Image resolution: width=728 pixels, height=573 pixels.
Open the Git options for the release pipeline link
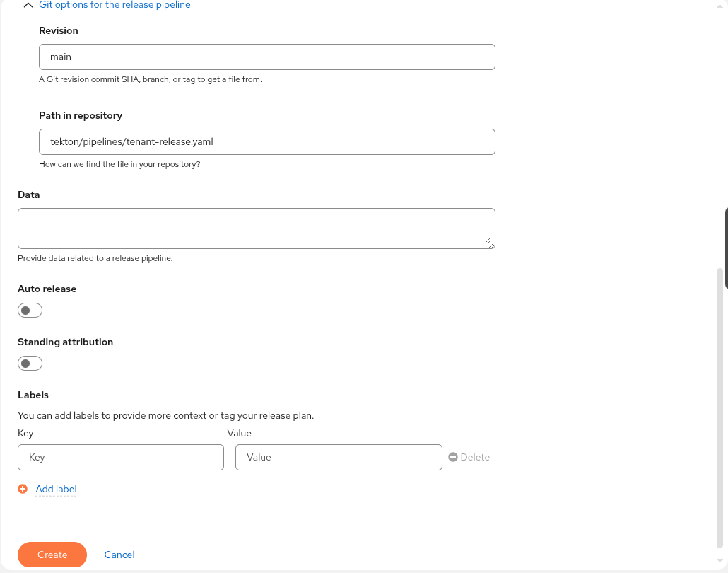click(x=115, y=5)
